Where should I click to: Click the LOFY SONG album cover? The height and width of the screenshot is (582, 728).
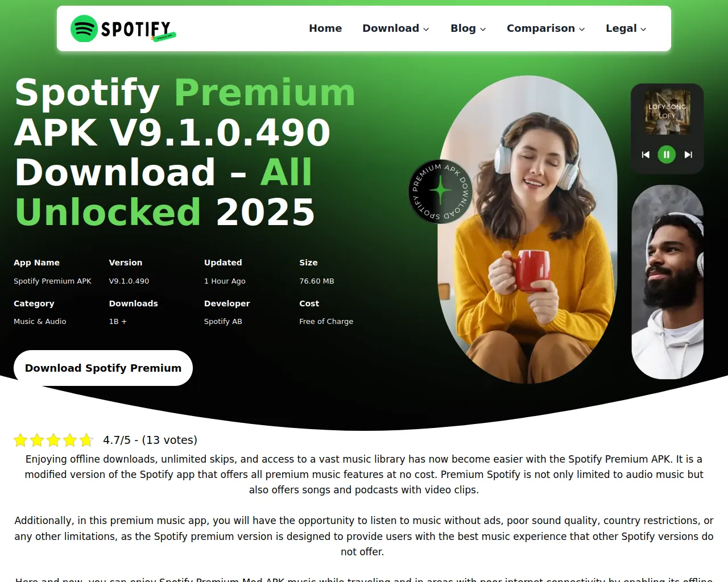click(667, 112)
